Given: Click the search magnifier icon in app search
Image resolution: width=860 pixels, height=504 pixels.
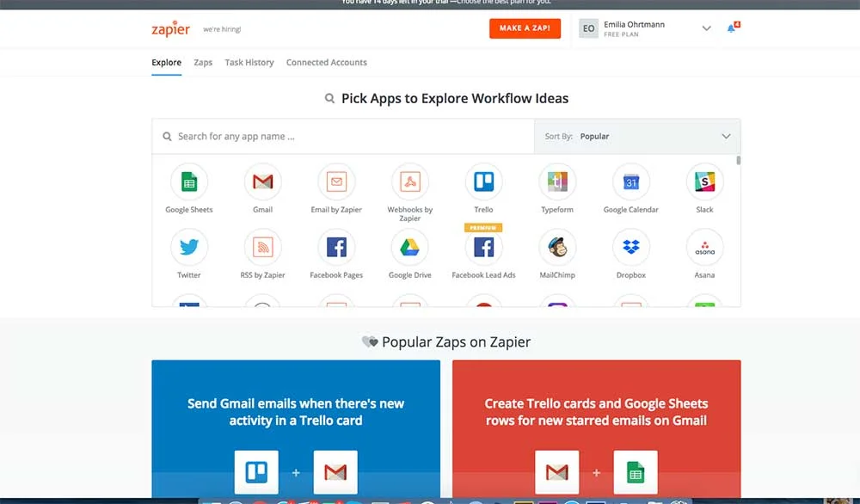Looking at the screenshot, I should click(167, 136).
